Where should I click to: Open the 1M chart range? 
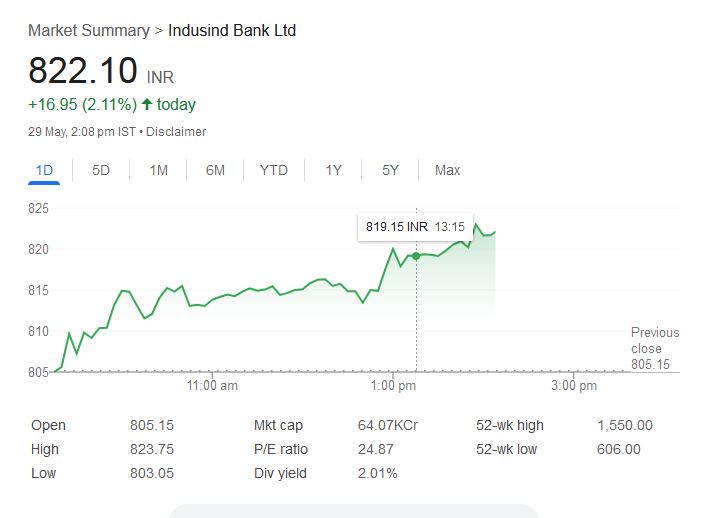tap(158, 170)
